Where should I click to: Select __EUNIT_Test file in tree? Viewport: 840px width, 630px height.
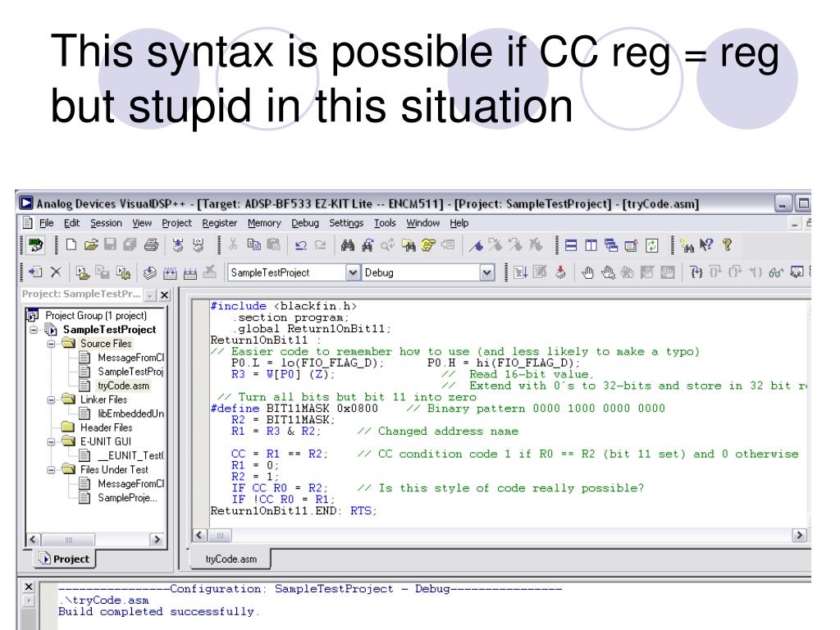(x=130, y=455)
